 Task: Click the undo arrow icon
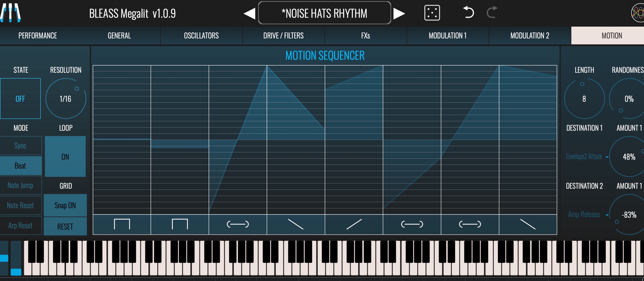coord(468,13)
